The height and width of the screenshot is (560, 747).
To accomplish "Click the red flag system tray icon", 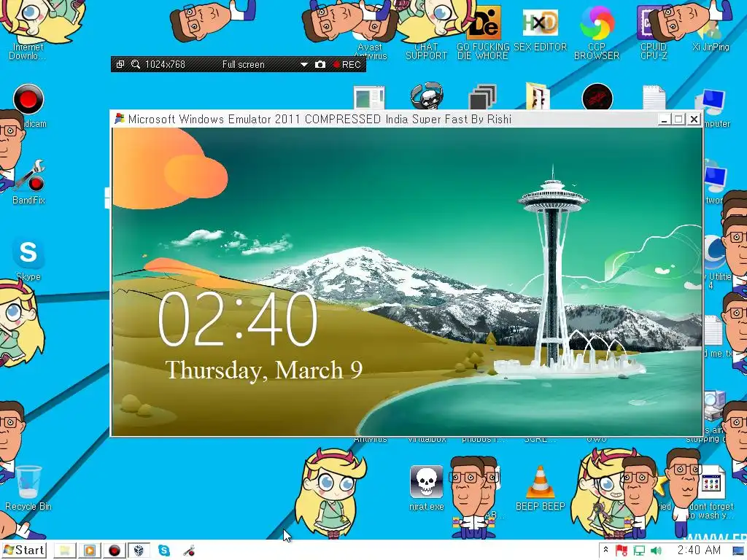I will pyautogui.click(x=622, y=551).
